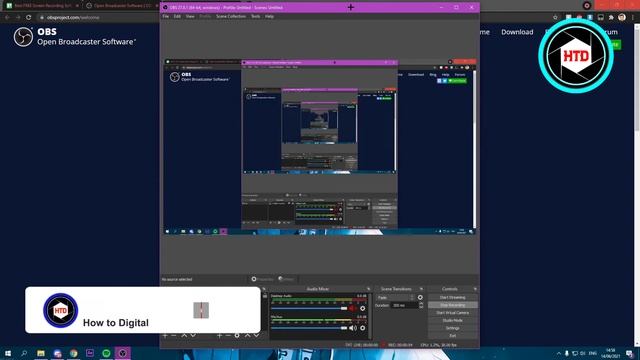Open Spotify from taskbar

click(106, 353)
